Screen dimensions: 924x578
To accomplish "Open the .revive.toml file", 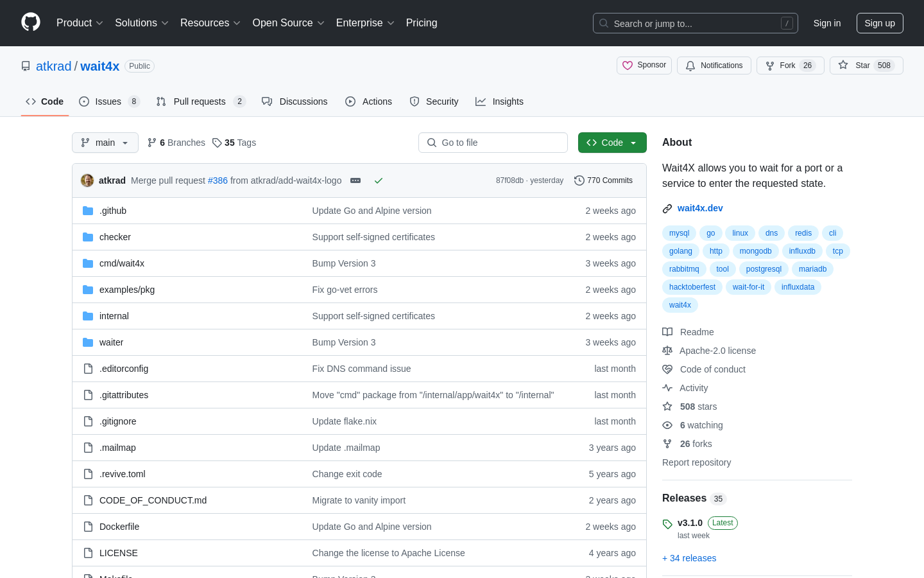I will click(x=123, y=474).
